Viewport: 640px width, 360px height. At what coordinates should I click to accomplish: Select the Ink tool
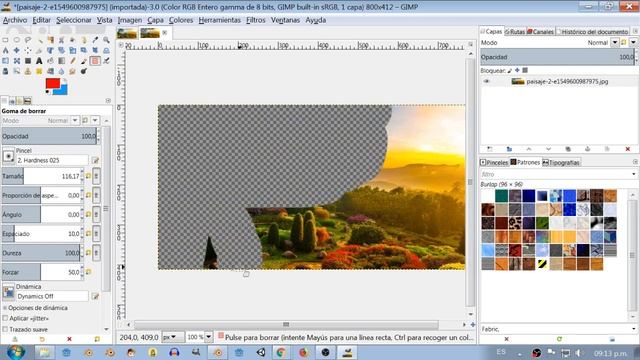[5, 71]
